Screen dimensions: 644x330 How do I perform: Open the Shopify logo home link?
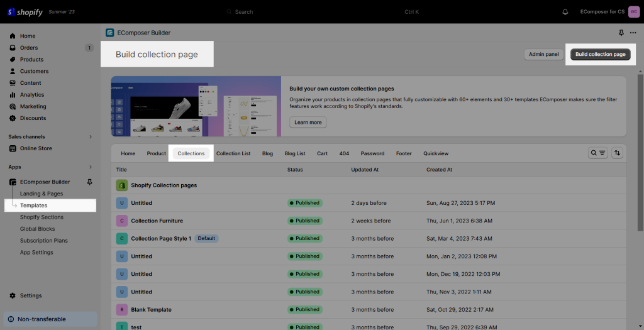[25, 12]
